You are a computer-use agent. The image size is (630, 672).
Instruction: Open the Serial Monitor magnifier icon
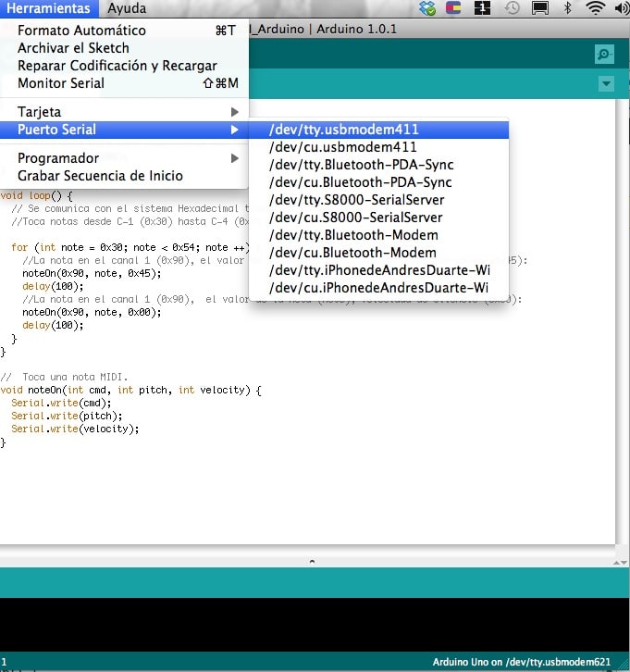pos(604,55)
